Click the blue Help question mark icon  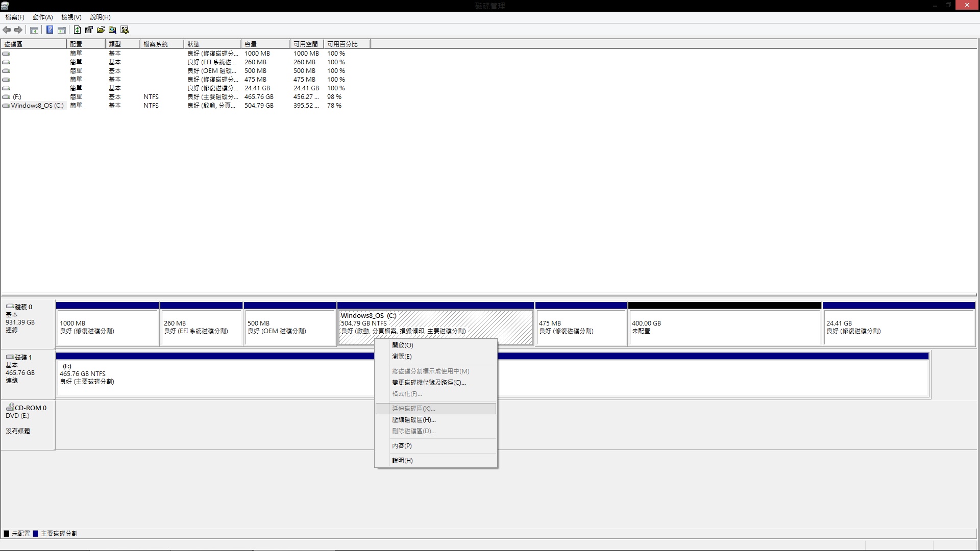tap(50, 30)
